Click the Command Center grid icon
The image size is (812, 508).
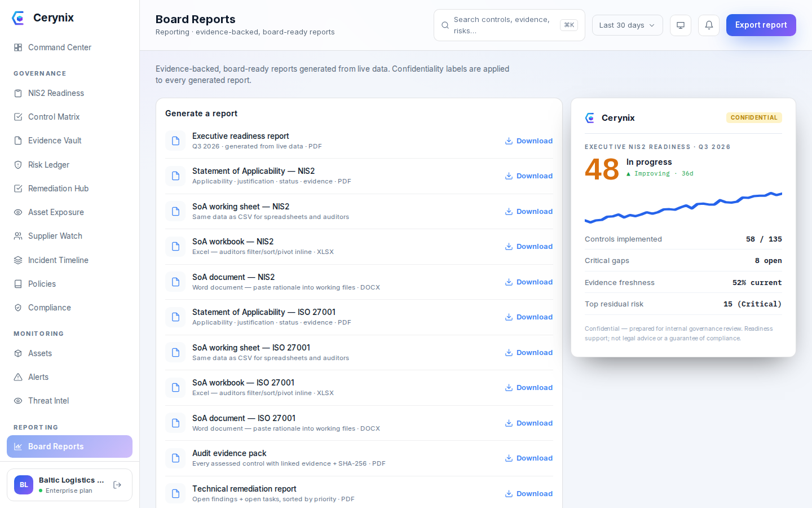pyautogui.click(x=18, y=47)
